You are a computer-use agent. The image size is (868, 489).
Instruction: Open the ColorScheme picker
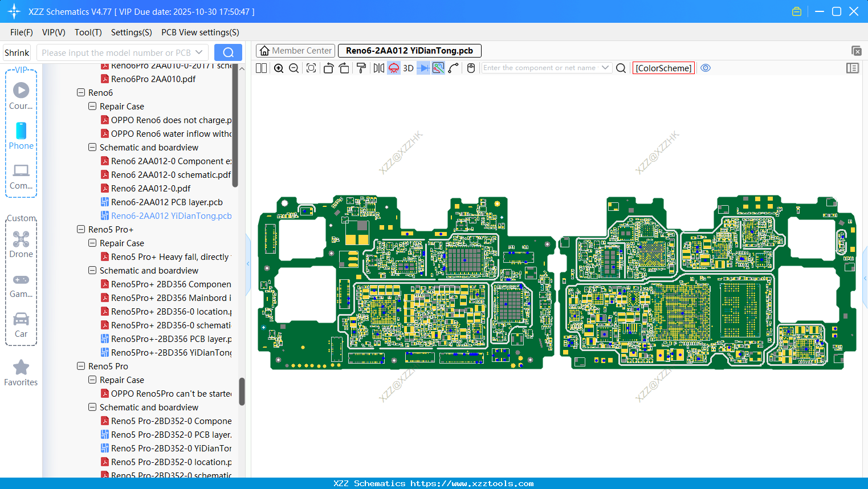pos(663,68)
